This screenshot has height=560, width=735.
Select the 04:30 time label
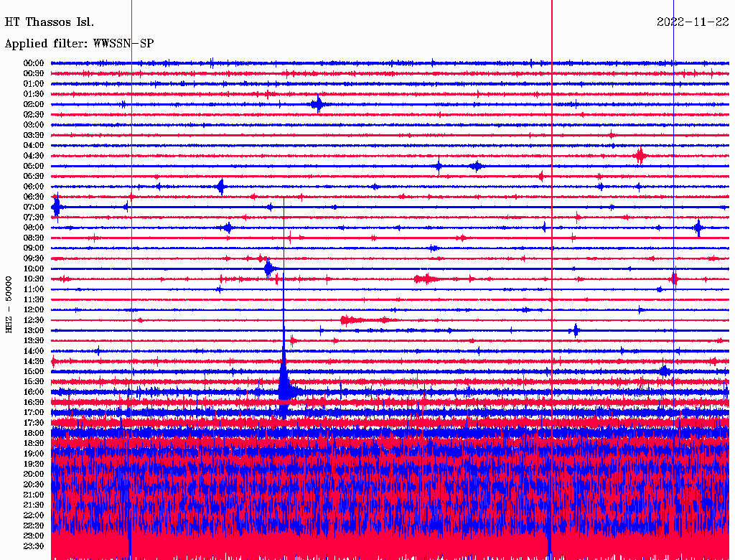(x=34, y=156)
